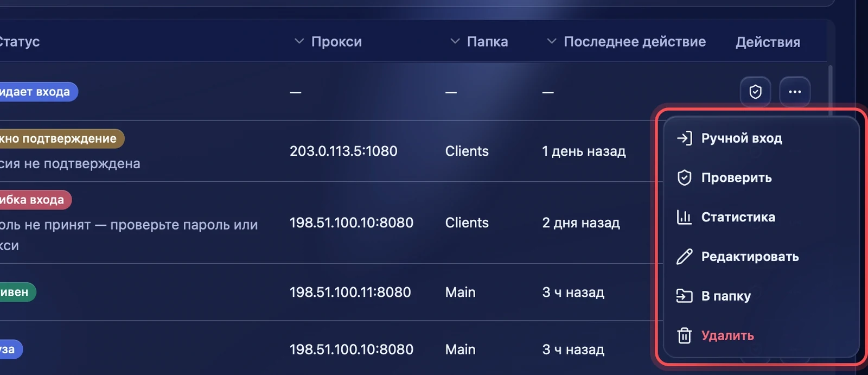This screenshot has height=375, width=868.
Task: Click the Действия column header
Action: click(768, 42)
